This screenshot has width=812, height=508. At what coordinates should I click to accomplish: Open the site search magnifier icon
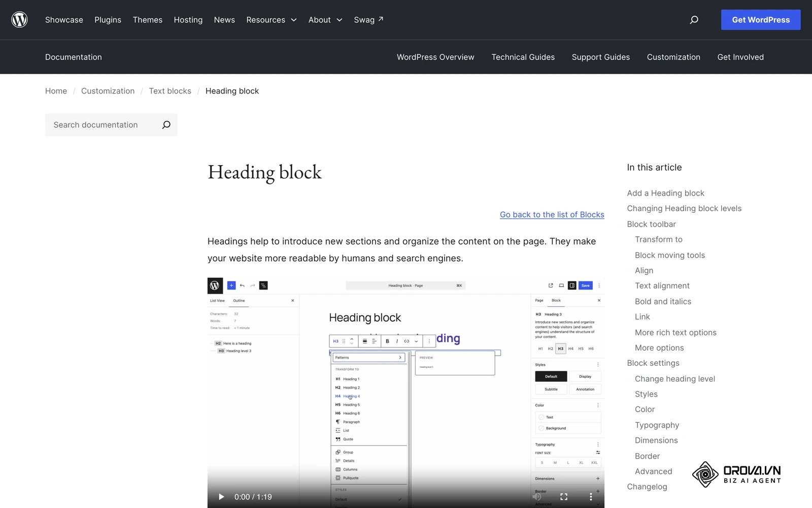[x=694, y=20]
